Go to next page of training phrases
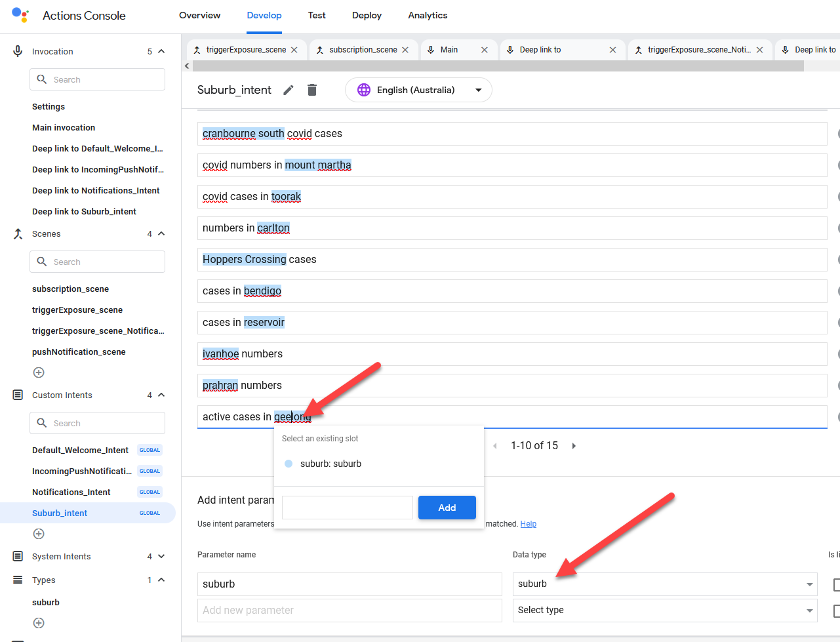Screen dimensions: 840x642 (x=574, y=446)
